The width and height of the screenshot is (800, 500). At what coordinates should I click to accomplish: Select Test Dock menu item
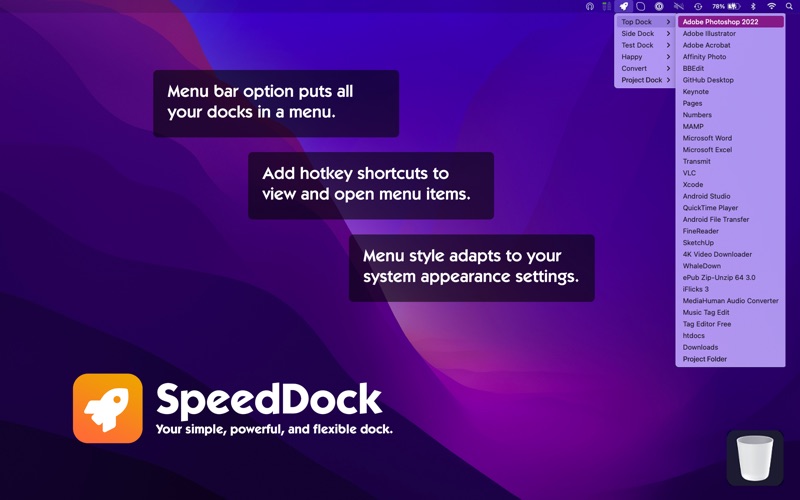645,45
